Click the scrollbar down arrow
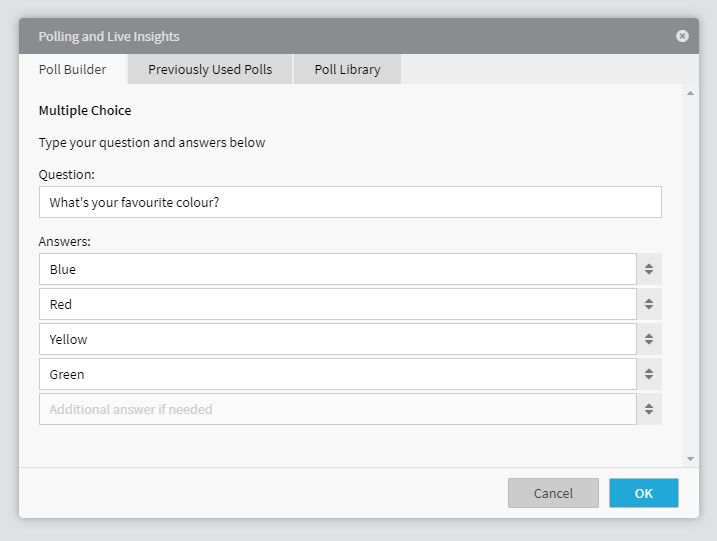717x541 pixels. click(690, 459)
